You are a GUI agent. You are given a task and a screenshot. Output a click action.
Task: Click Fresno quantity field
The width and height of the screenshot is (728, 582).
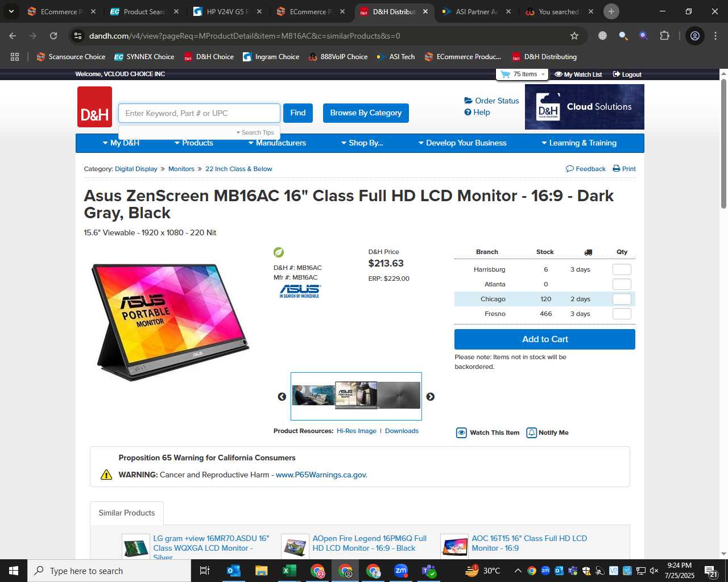click(622, 314)
